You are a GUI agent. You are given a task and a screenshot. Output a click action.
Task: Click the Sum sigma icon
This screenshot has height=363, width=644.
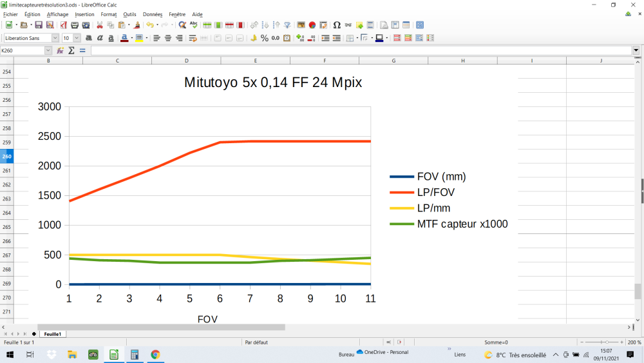point(71,50)
